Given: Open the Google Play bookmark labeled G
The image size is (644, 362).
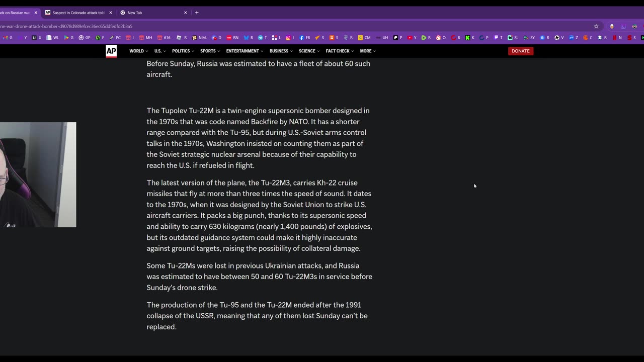Looking at the screenshot, I should [69, 38].
